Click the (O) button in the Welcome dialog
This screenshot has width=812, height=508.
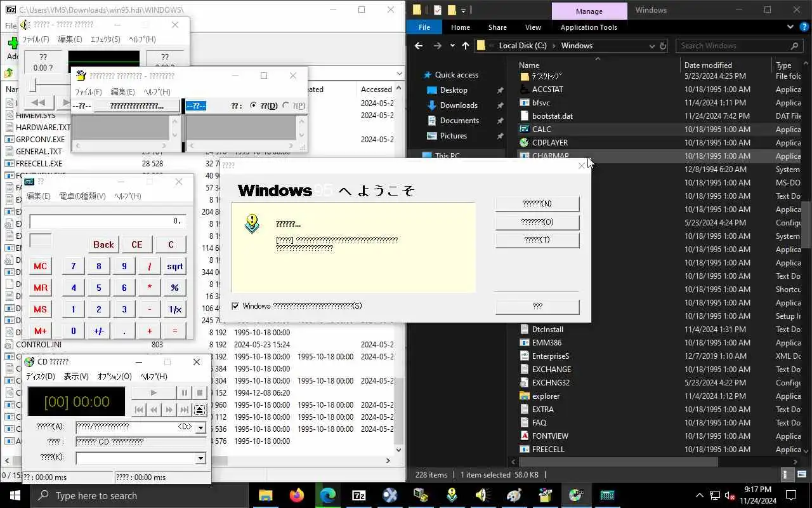pos(537,222)
